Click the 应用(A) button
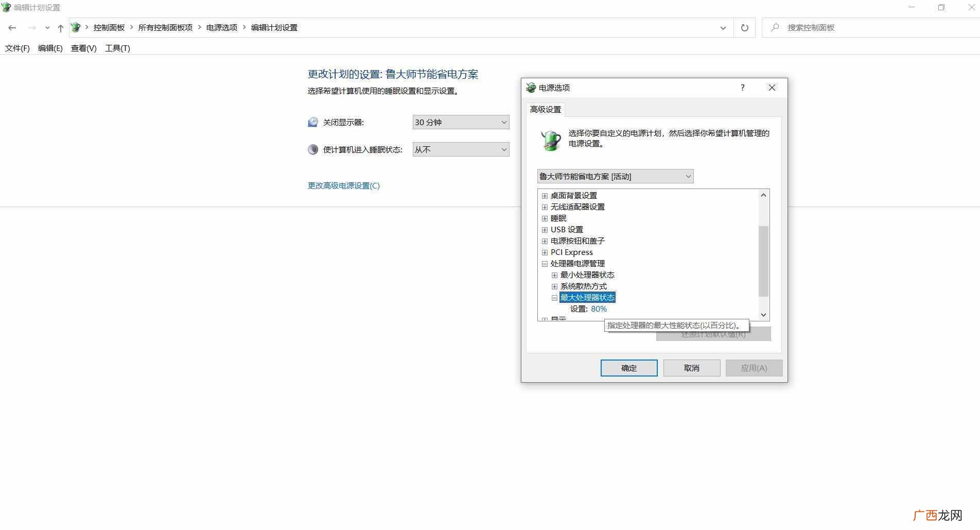Screen dimensions: 980x530 (754, 368)
